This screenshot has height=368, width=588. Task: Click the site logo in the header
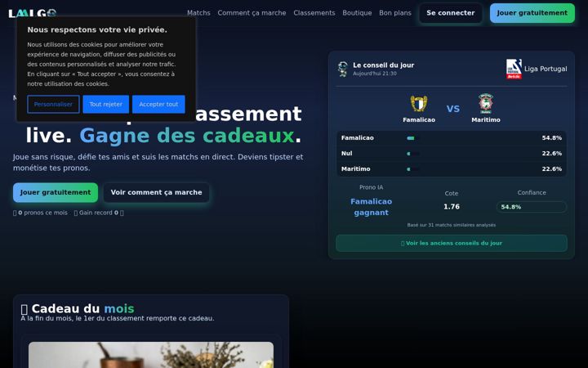(x=32, y=13)
